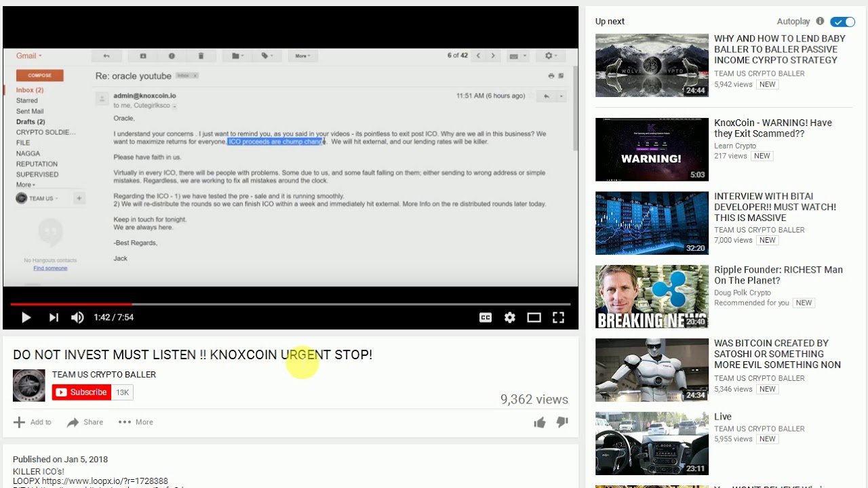This screenshot has width=868, height=488.
Task: Click reply arrow on the email
Action: point(546,96)
